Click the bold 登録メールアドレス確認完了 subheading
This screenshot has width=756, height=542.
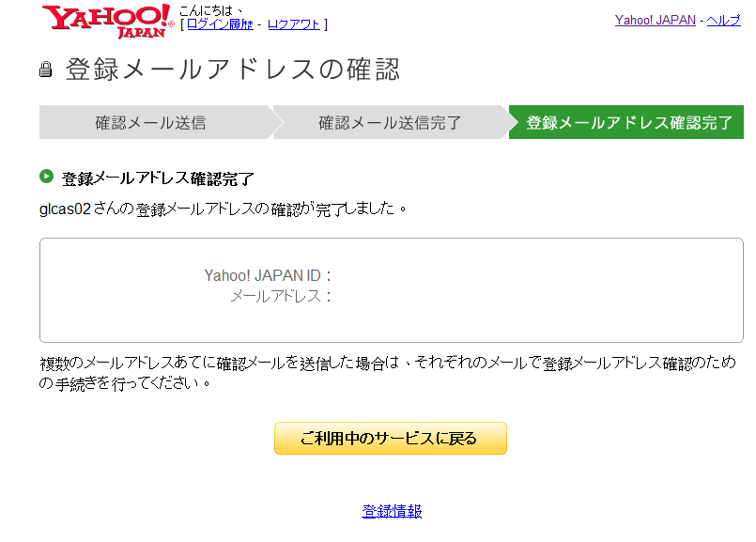[158, 178]
